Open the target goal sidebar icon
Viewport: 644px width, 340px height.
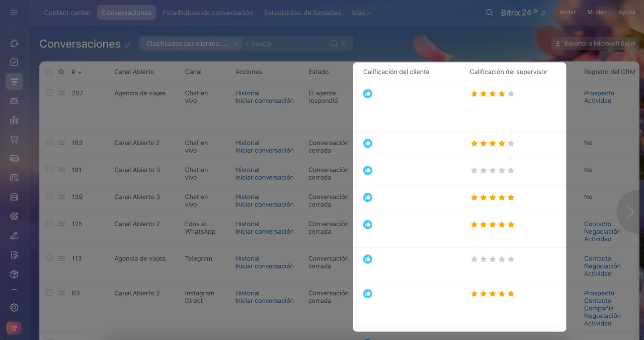point(14,216)
